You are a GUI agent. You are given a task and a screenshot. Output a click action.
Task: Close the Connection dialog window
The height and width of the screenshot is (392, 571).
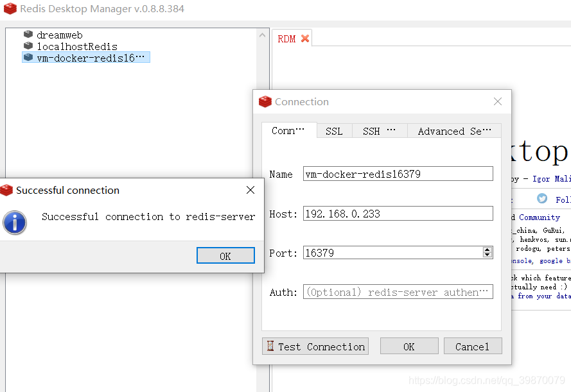(x=498, y=101)
